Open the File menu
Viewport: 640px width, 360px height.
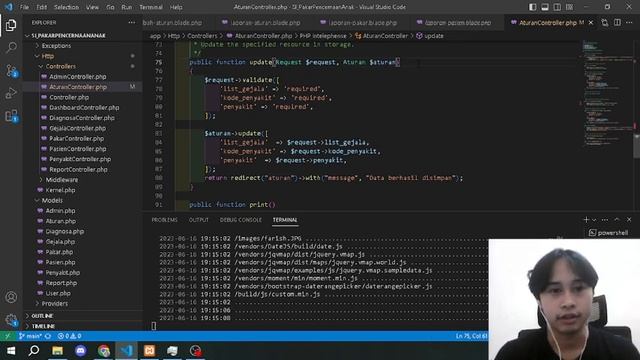click(x=24, y=7)
